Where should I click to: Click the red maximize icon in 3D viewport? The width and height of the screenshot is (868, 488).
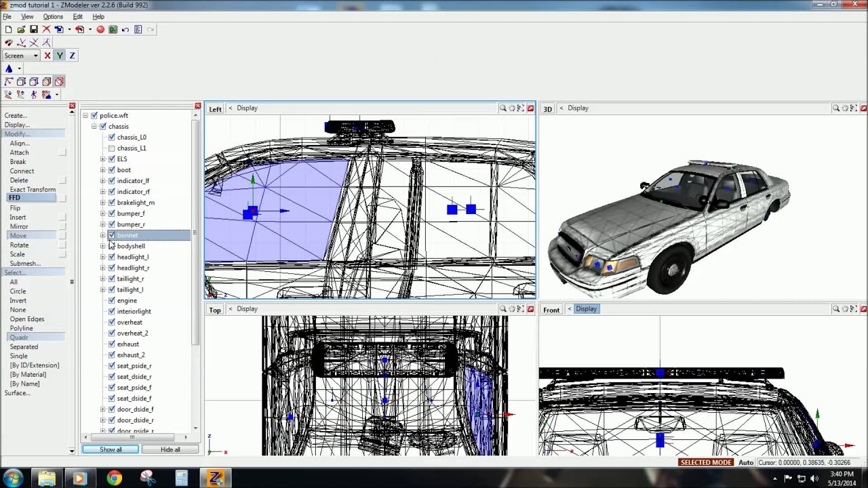[863, 108]
